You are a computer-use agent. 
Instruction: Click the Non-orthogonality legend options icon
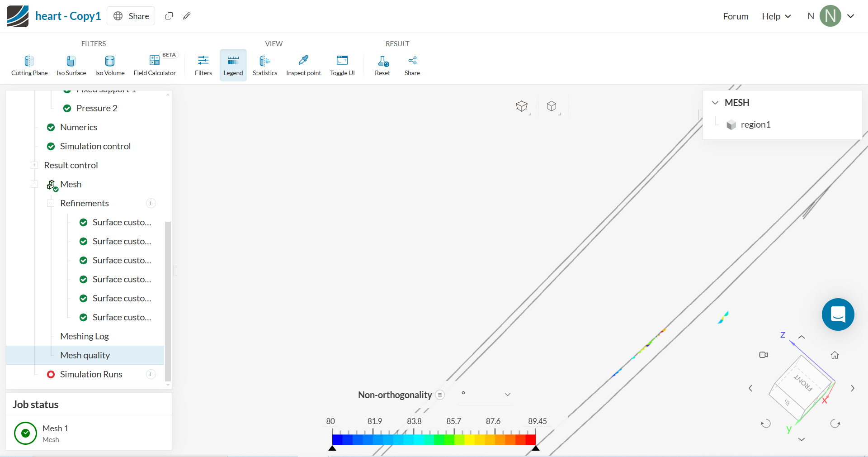tap(440, 395)
